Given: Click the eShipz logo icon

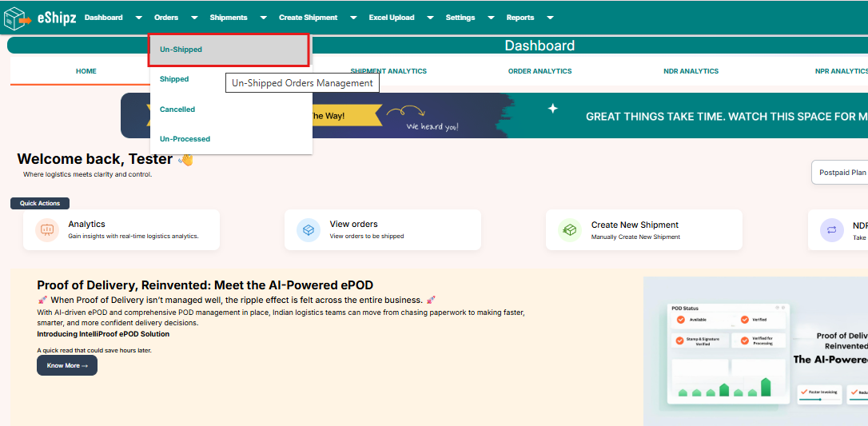Looking at the screenshot, I should coord(17,18).
